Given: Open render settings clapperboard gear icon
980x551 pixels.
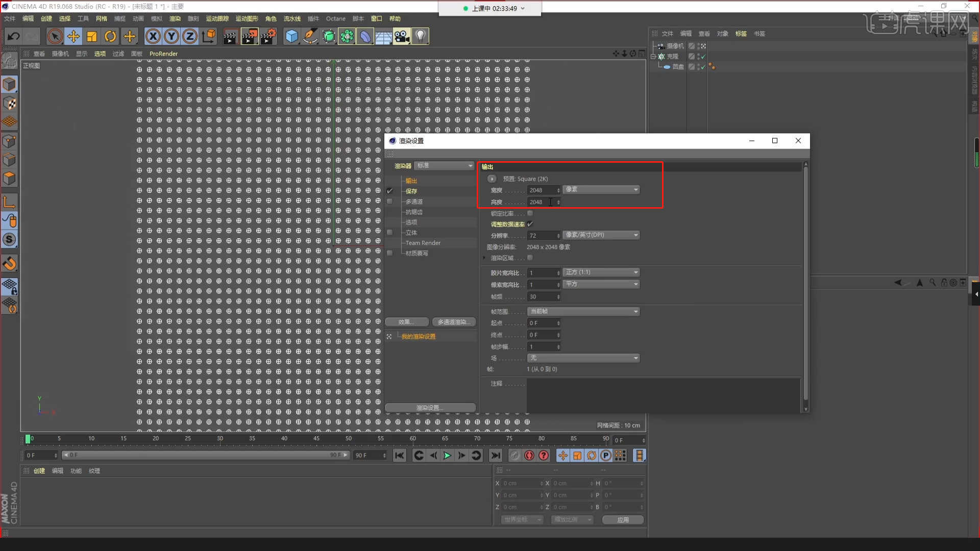Looking at the screenshot, I should 268,36.
